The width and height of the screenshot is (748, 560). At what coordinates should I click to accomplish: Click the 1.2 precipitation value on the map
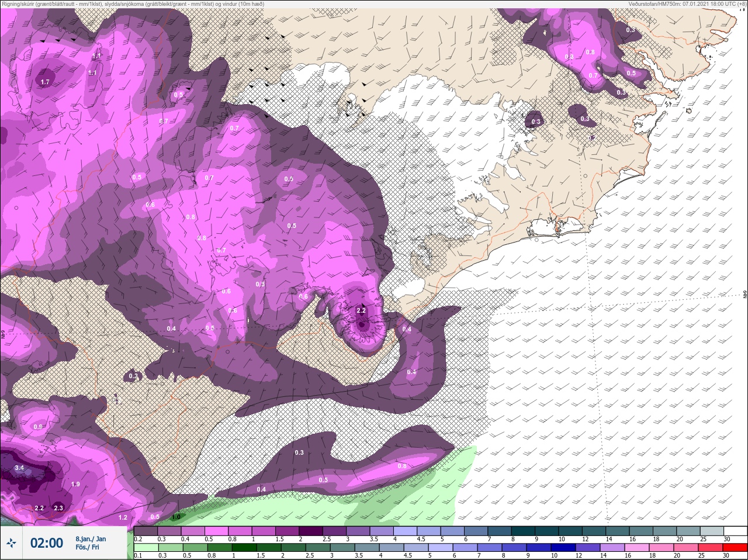[x=123, y=517]
